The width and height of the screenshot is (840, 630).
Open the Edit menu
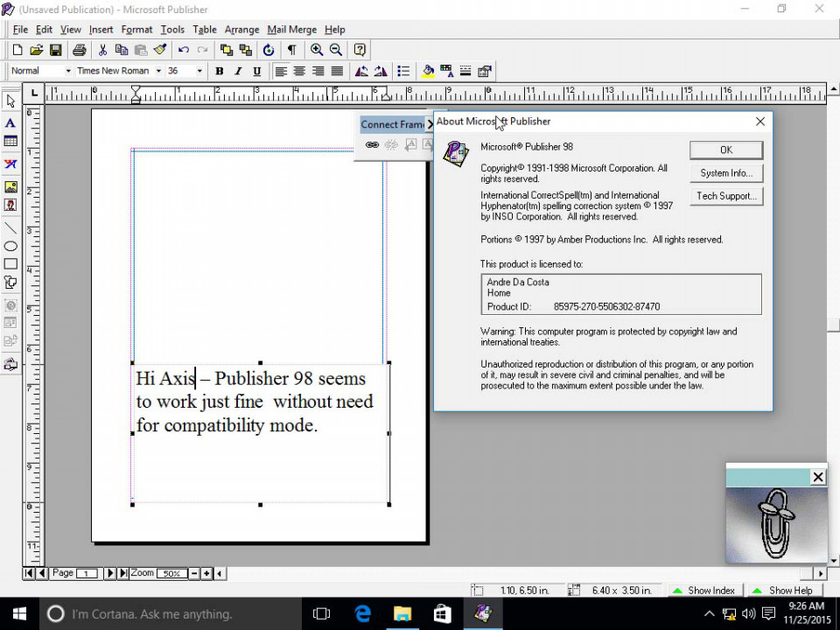[44, 30]
